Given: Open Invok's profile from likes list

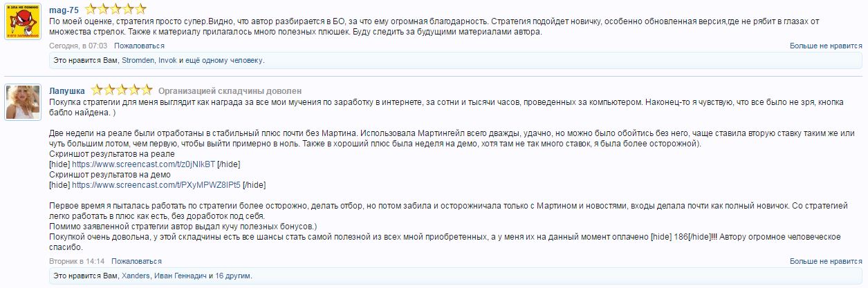Looking at the screenshot, I should [167, 61].
